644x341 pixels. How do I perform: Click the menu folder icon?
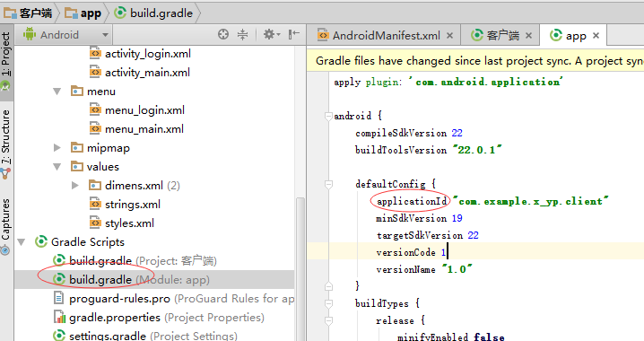click(x=77, y=91)
